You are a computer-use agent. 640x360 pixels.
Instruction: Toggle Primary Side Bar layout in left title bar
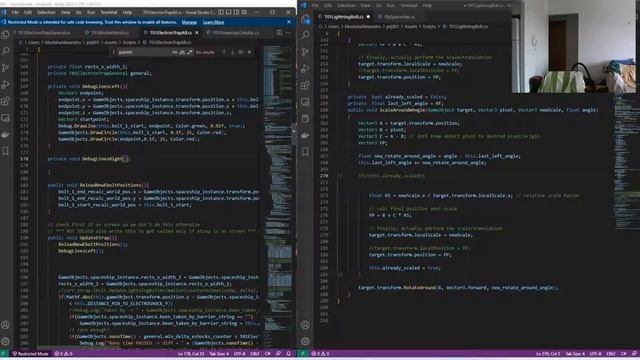pyautogui.click(x=221, y=12)
